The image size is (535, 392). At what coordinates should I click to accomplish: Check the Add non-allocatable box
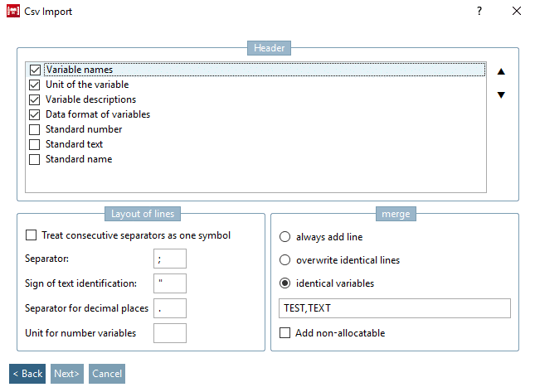tap(285, 333)
